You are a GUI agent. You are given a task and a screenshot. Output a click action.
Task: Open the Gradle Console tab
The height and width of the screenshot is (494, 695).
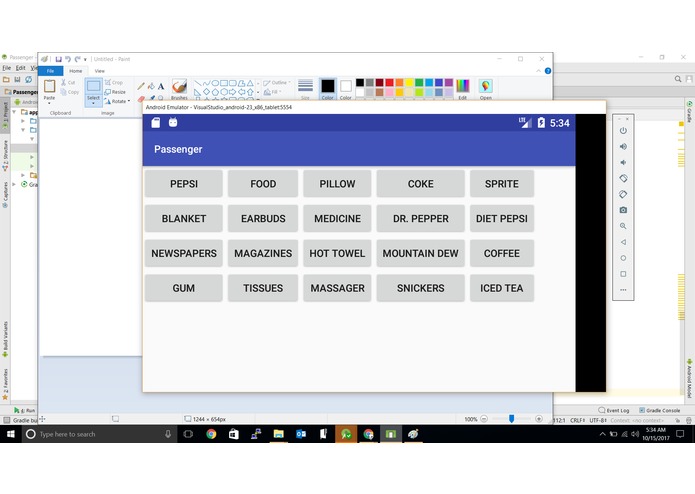(x=660, y=410)
